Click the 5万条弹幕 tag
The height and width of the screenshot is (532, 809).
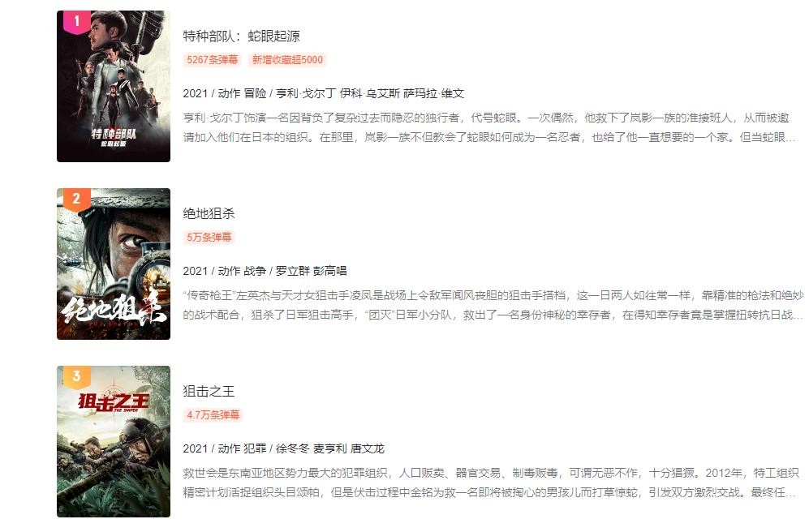tap(209, 237)
